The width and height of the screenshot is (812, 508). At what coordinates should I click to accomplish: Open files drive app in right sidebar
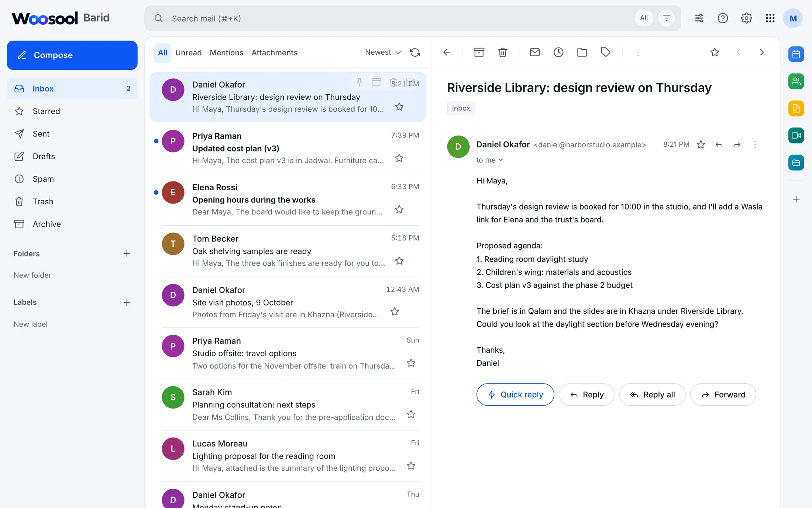796,163
